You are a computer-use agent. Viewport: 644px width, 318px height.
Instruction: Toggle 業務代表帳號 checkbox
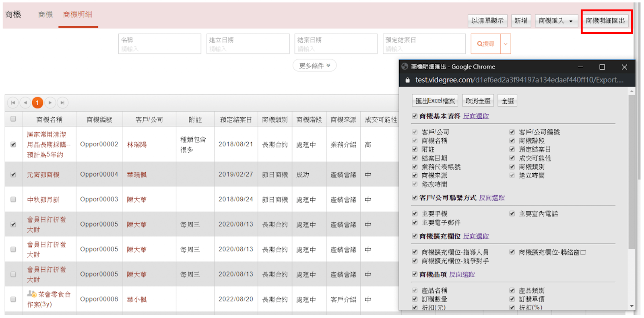click(415, 166)
